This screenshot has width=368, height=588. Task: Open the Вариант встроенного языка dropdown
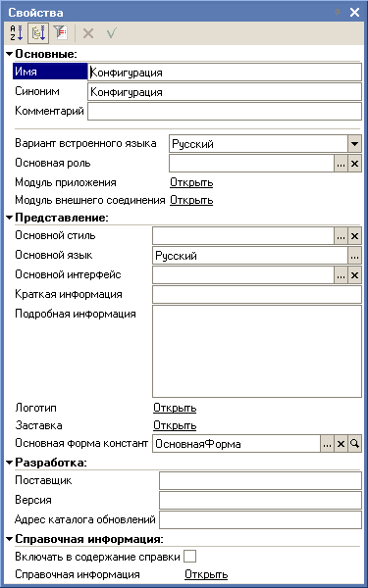click(x=354, y=144)
